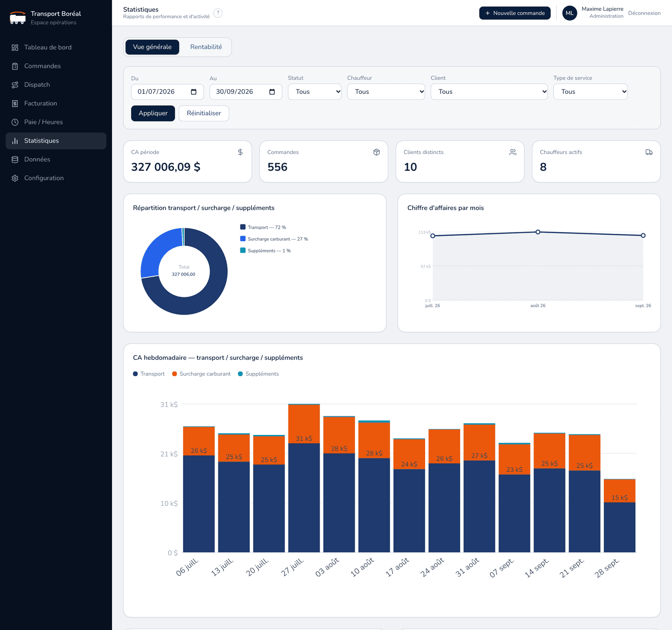The image size is (672, 630).
Task: Click the ML user avatar
Action: (570, 13)
